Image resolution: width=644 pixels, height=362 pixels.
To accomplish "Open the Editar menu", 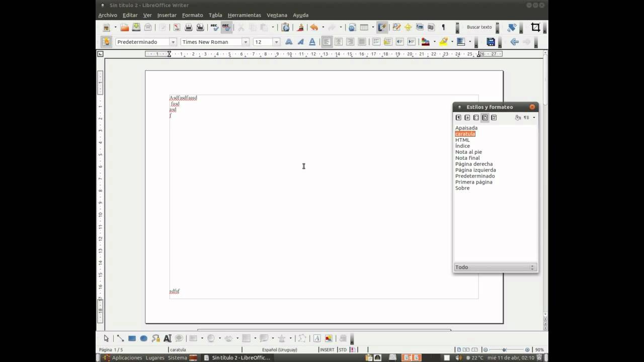I will (130, 15).
